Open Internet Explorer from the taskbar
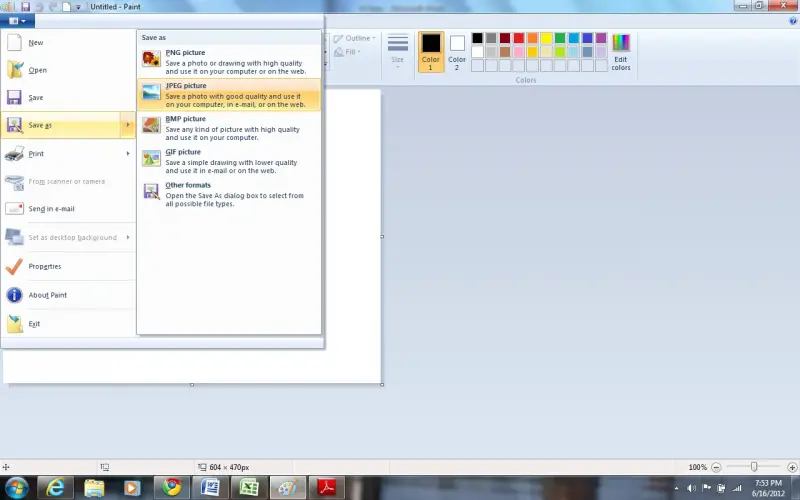800x500 pixels. click(x=55, y=488)
